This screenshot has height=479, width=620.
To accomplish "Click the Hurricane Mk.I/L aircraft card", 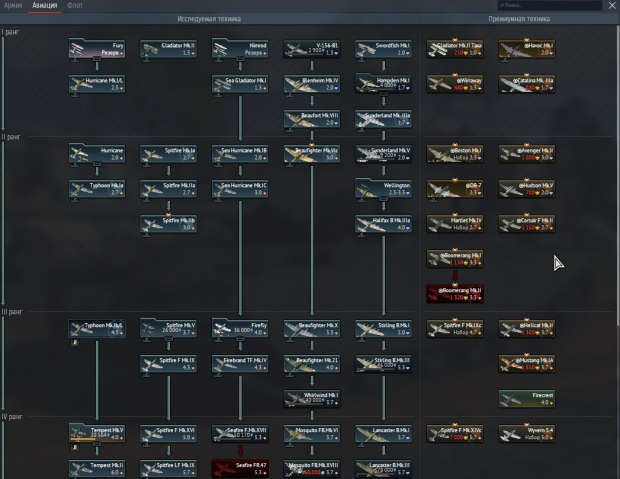I will pyautogui.click(x=97, y=84).
